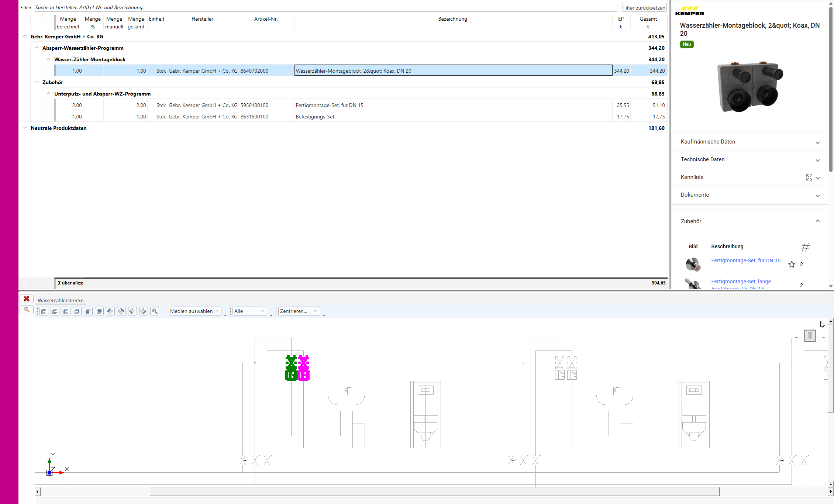Expand the Kennlinie section chevron
The height and width of the screenshot is (504, 834).
pos(818,178)
